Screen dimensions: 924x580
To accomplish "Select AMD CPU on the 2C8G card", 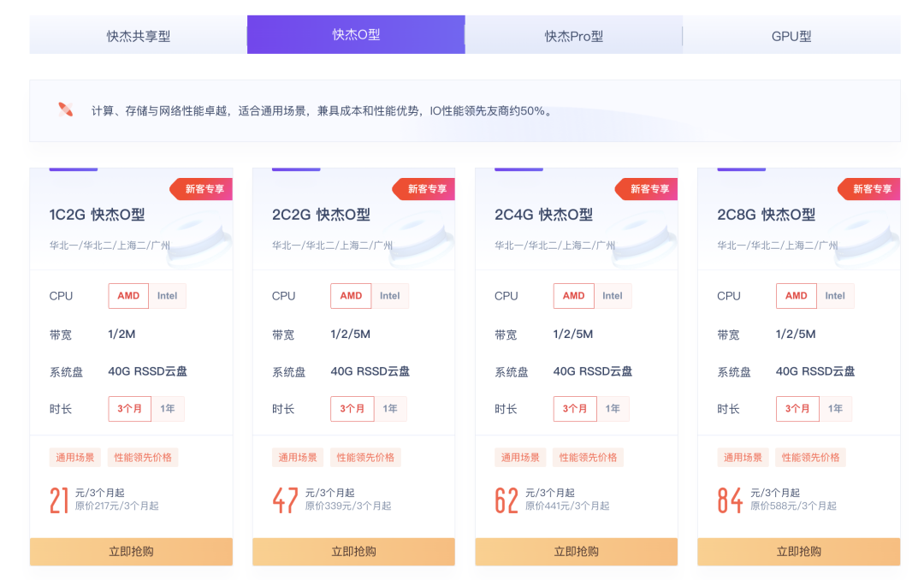I will coord(796,295).
